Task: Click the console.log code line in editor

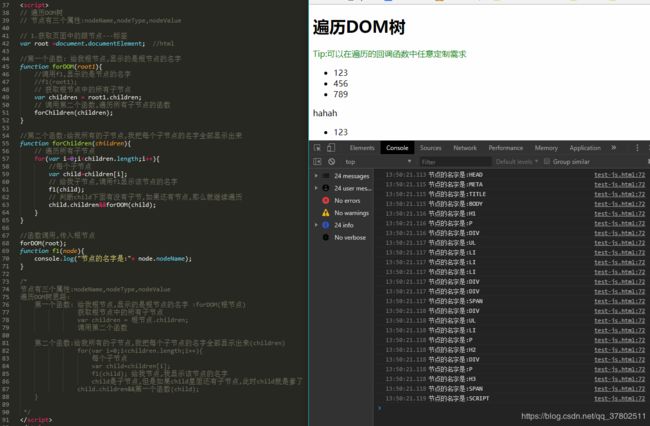Action: pyautogui.click(x=113, y=259)
